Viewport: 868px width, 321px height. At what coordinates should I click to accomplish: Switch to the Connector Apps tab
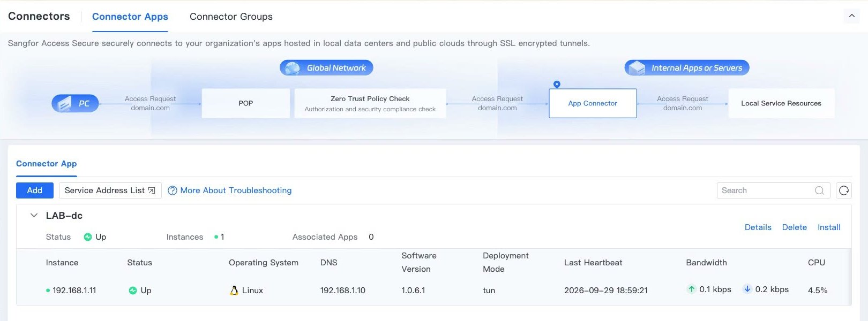click(x=130, y=17)
